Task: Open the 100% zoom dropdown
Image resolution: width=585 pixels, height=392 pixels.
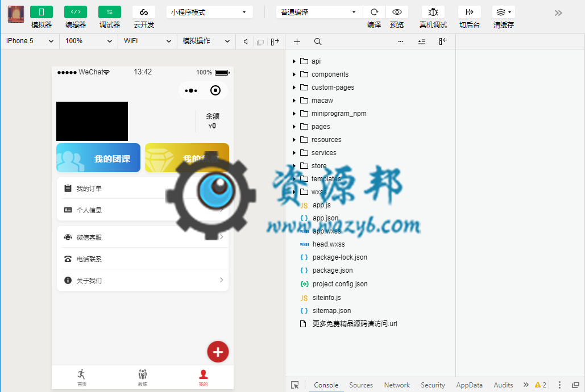Action: tap(89, 41)
